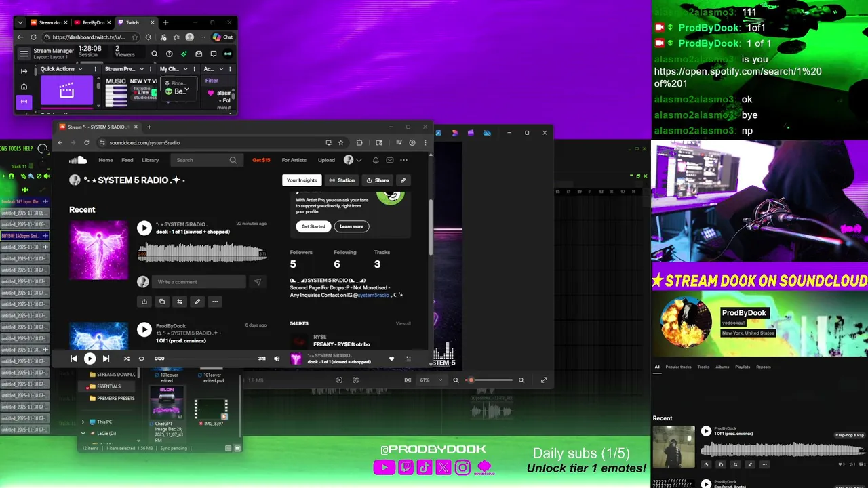Select the ESSENTIALS folder in File Explorer
This screenshot has width=868, height=488.
coord(108,386)
